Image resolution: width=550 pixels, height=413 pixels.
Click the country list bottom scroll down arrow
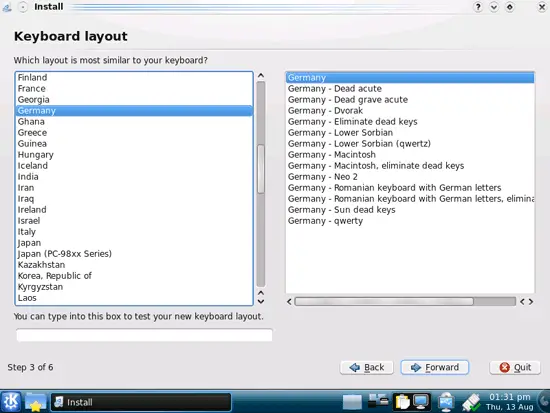(x=261, y=301)
